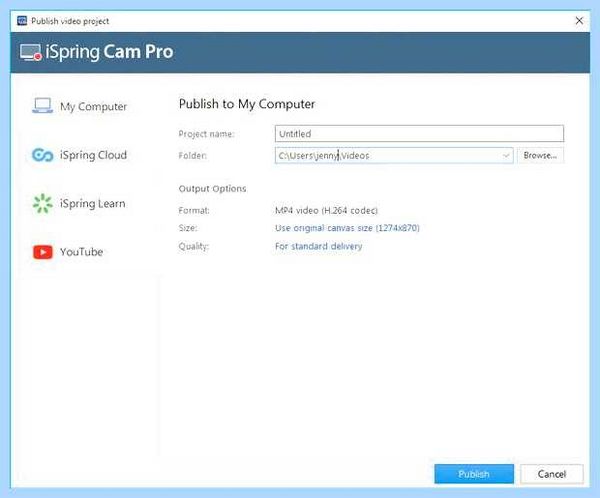Browse for an output folder
Screen dimensions: 600x498
tap(540, 155)
